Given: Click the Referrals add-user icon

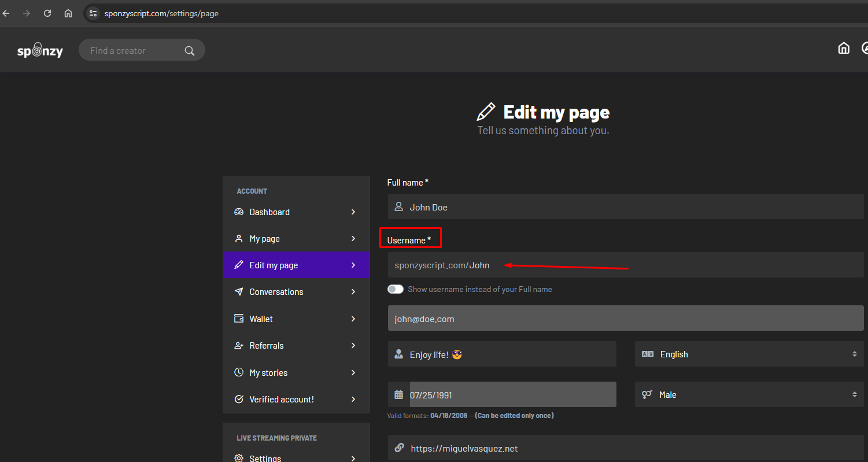Looking at the screenshot, I should coord(239,345).
